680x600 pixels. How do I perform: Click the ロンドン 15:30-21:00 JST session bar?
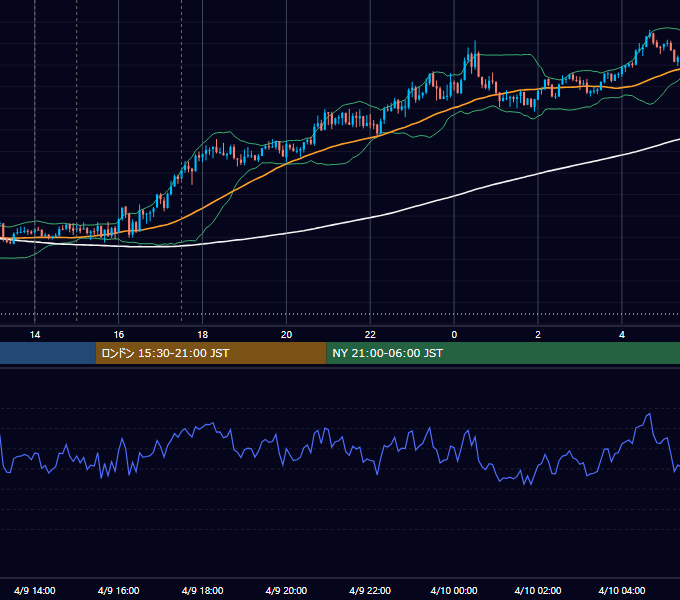pos(211,353)
